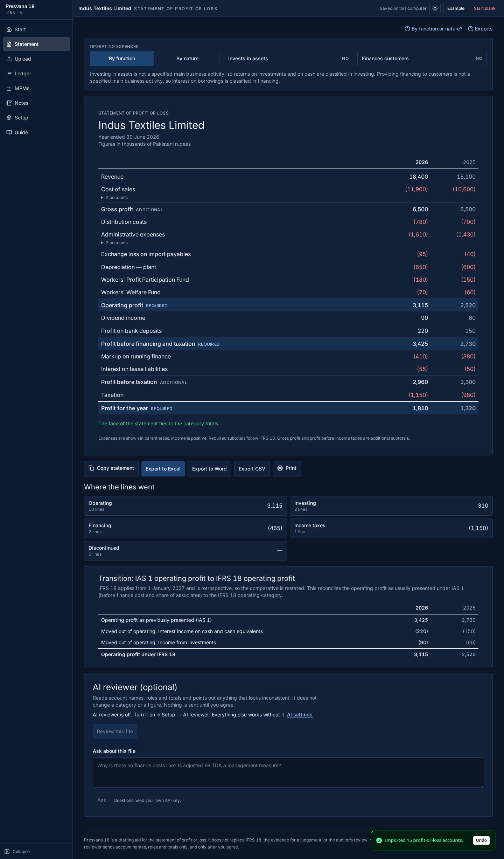Open the Income taxes category card
This screenshot has height=859, width=504.
(391, 528)
